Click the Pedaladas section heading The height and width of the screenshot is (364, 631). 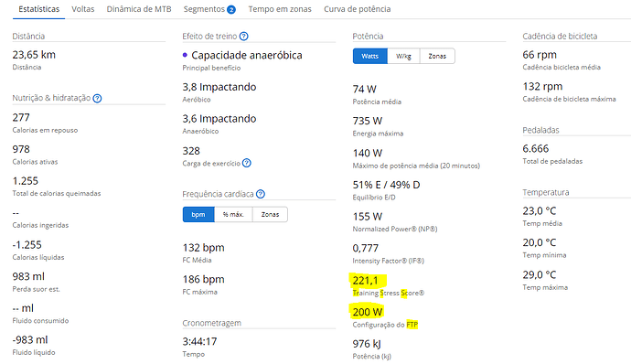pos(540,130)
